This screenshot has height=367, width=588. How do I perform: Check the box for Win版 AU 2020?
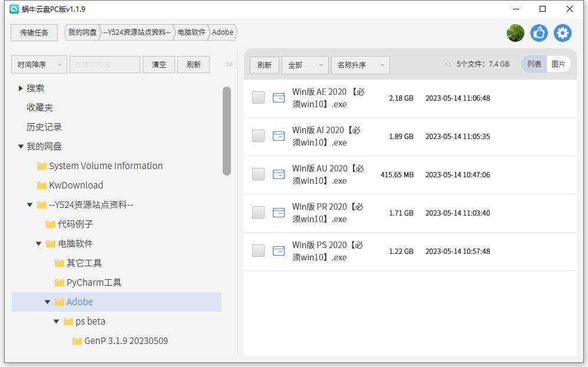[x=259, y=174]
